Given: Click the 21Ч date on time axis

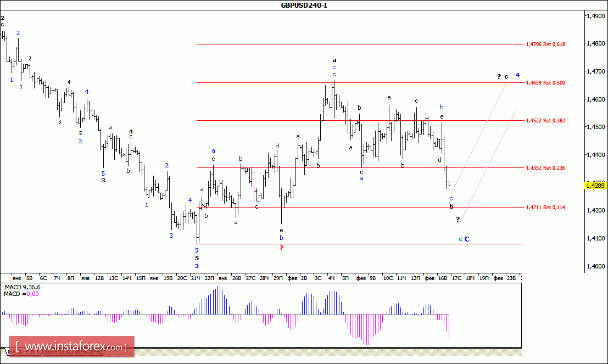Looking at the screenshot, I should [x=196, y=278].
